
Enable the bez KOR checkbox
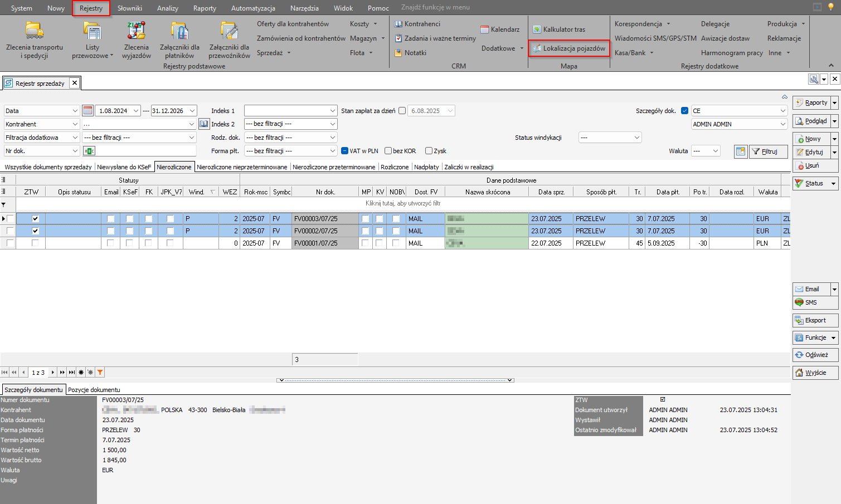tap(388, 151)
